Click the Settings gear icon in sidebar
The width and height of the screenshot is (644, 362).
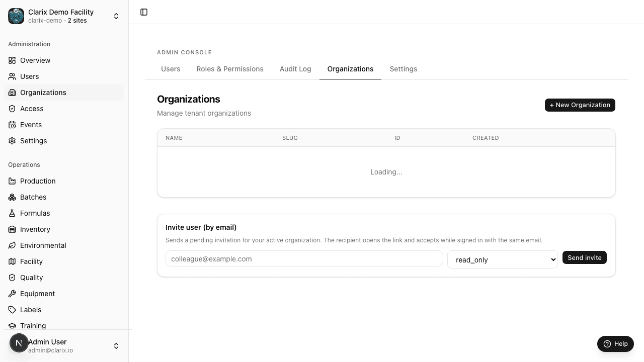(12, 141)
